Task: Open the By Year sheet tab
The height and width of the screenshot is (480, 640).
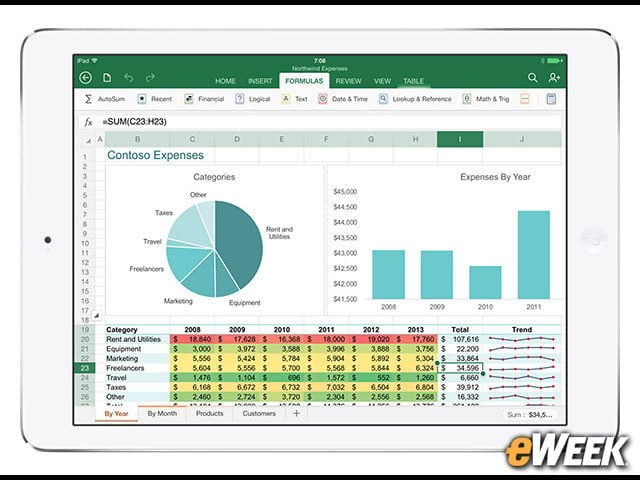Action: (116, 413)
